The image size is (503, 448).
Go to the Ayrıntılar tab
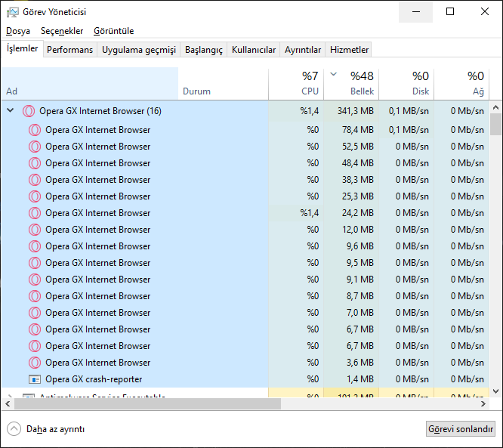tap(303, 50)
